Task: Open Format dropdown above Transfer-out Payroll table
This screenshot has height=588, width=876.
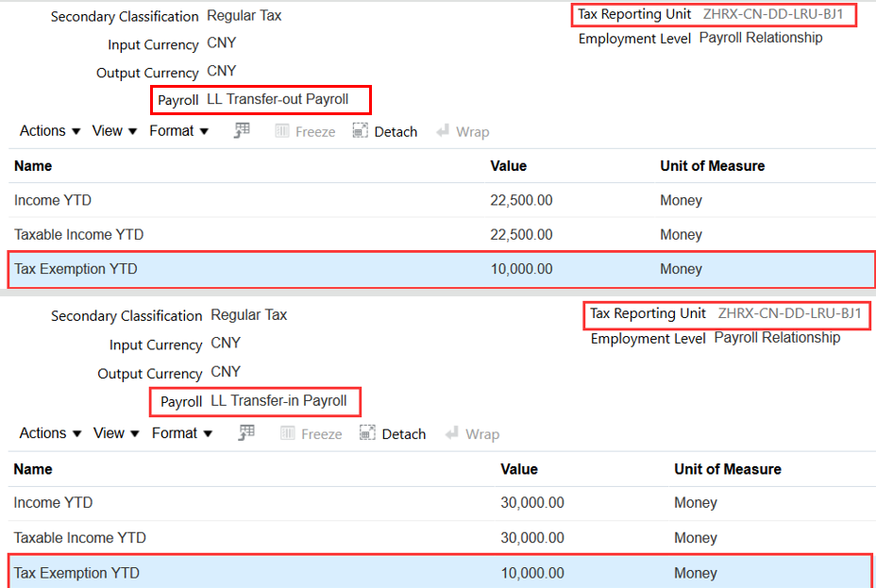Action: pos(180,131)
